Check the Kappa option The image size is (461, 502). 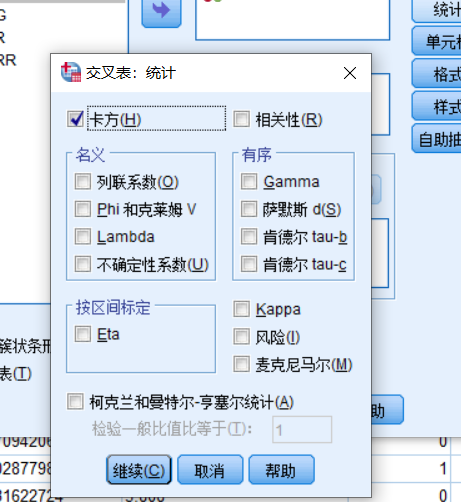241,309
